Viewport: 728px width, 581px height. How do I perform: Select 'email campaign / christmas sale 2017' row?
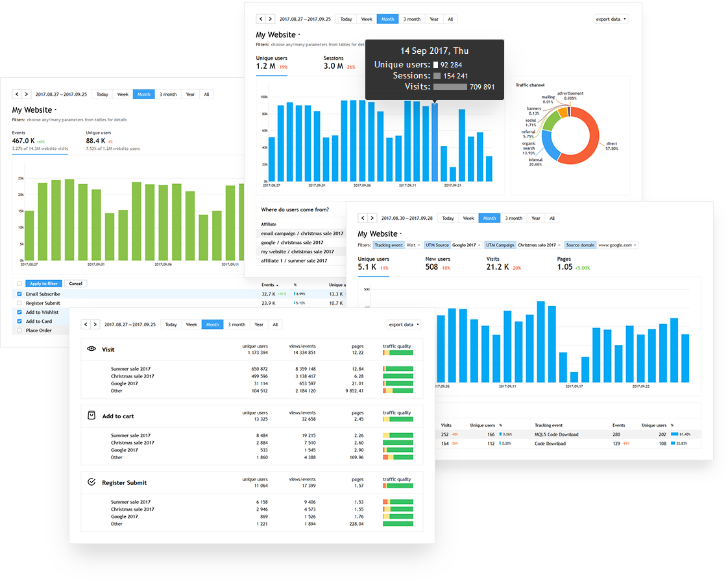[302, 233]
